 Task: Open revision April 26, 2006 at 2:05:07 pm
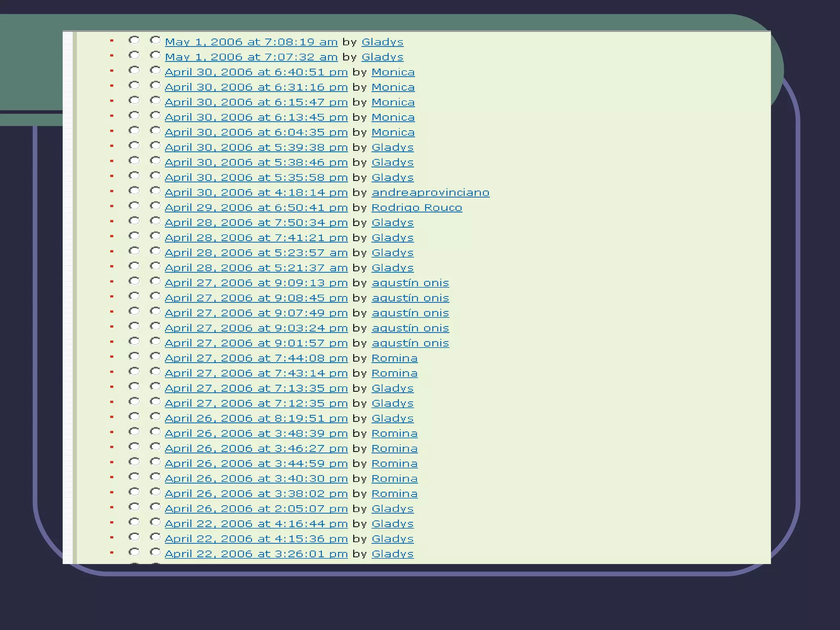256,509
